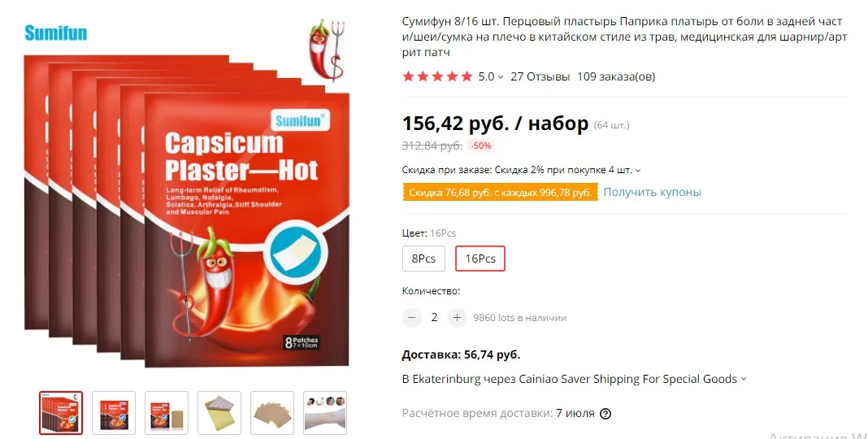The image size is (868, 439).
Task: Increase quantity with the plus button
Action: (457, 318)
